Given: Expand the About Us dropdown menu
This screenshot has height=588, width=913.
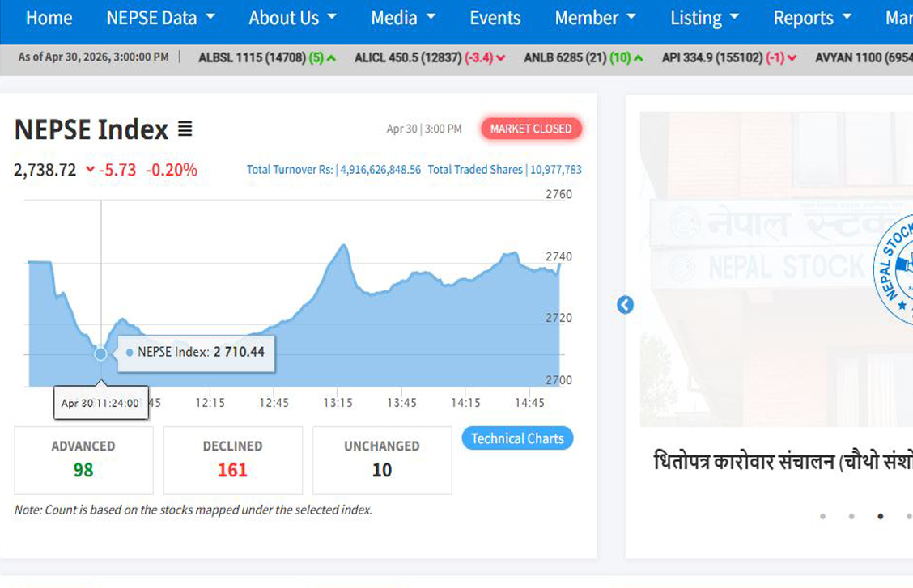Looking at the screenshot, I should (292, 18).
